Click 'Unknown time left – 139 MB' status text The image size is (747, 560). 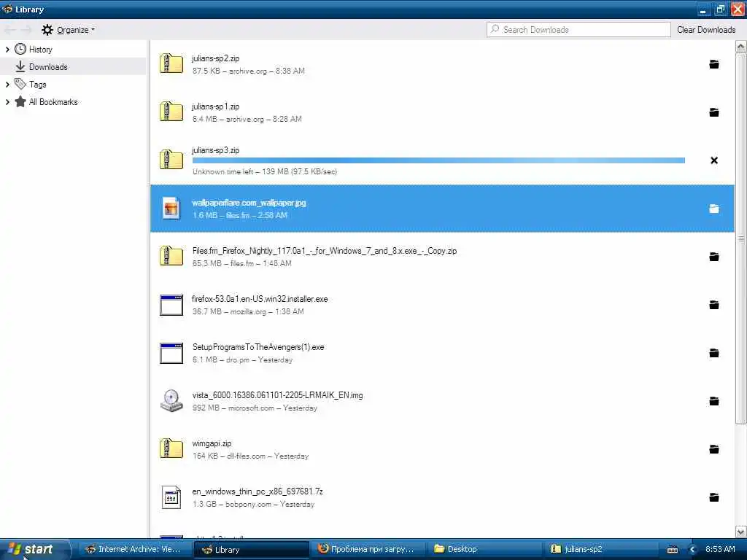(x=264, y=171)
